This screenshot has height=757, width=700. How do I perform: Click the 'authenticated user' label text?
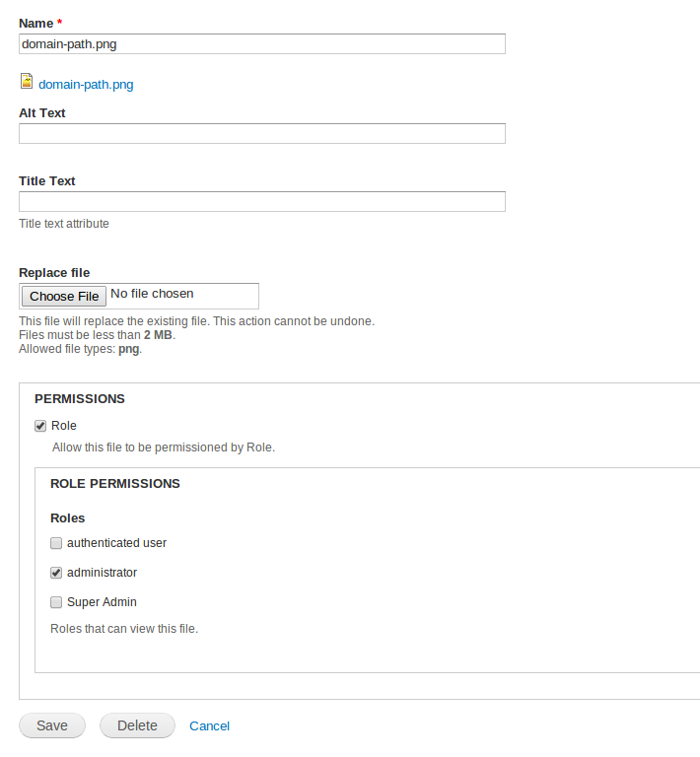point(116,543)
